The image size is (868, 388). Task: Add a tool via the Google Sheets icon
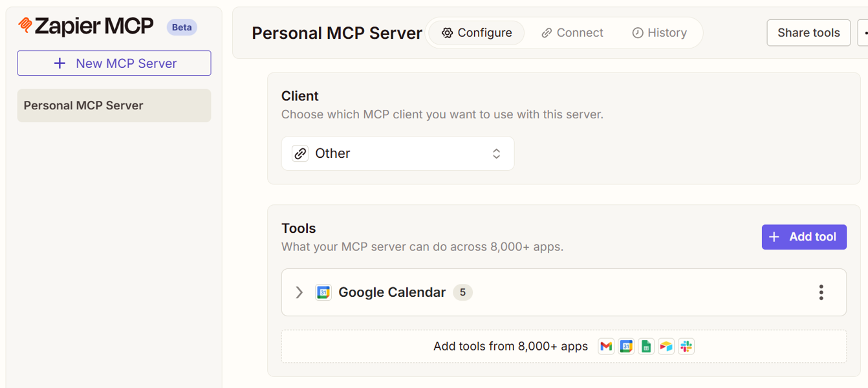click(646, 346)
